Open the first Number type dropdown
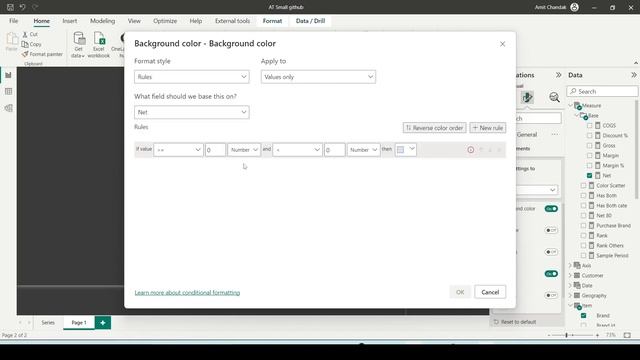The height and width of the screenshot is (360, 640). click(244, 150)
